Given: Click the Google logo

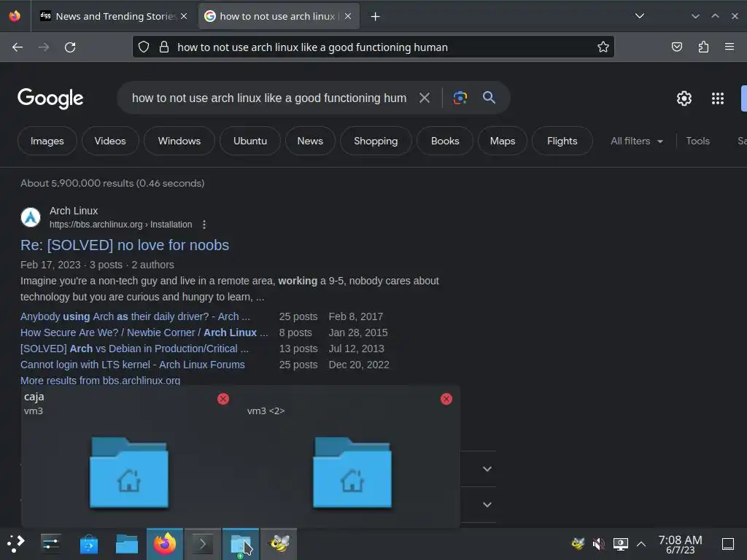Looking at the screenshot, I should [50, 98].
